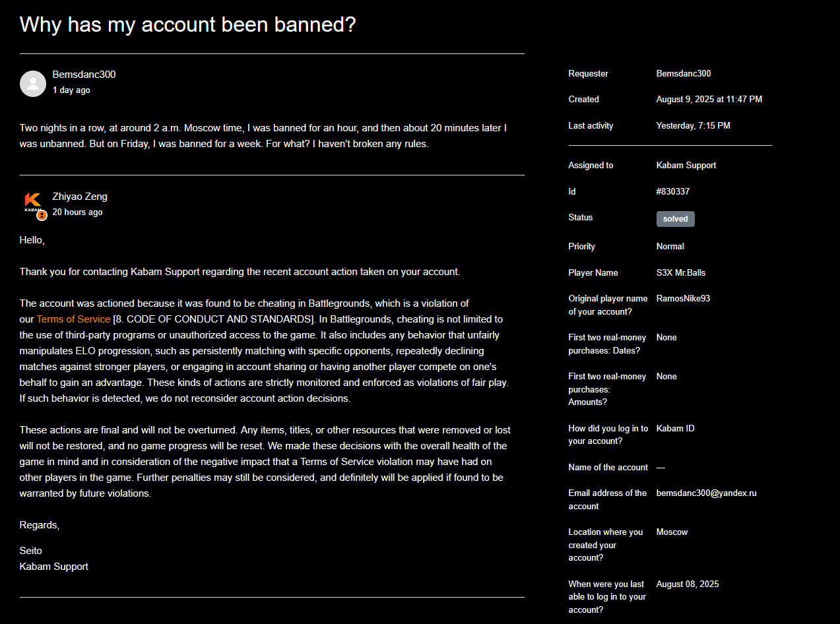Screen dimensions: 840x624
Task: Click the Kabam logo avatar of Zhiyao Zeng
Action: [x=33, y=204]
